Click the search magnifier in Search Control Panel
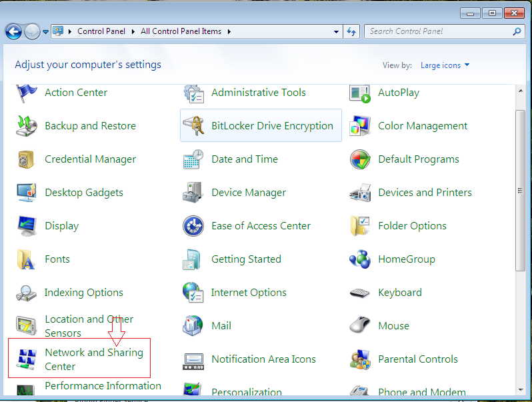The width and height of the screenshot is (532, 402). (x=517, y=31)
